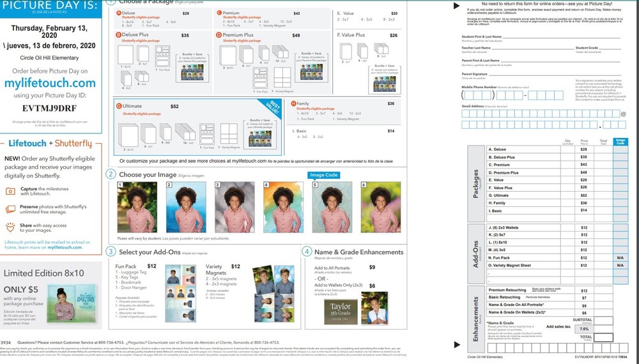Click the orange B badge beside Deluxe Plus
This screenshot has height=364, width=639.
[x=119, y=35]
